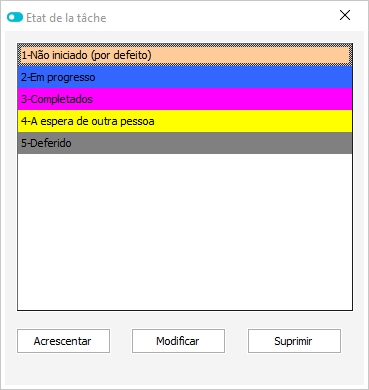Image resolution: width=369 pixels, height=390 pixels.
Task: Select the 5-Deferido status row
Action: tap(185, 143)
